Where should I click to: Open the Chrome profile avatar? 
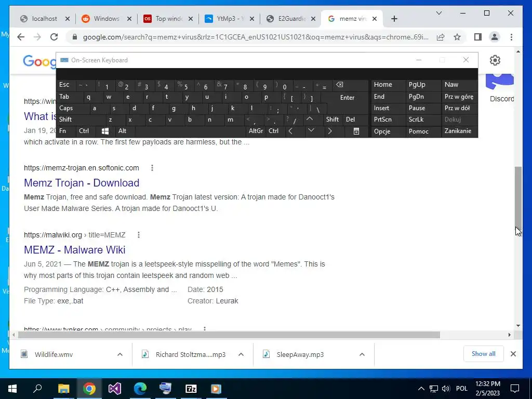495,37
